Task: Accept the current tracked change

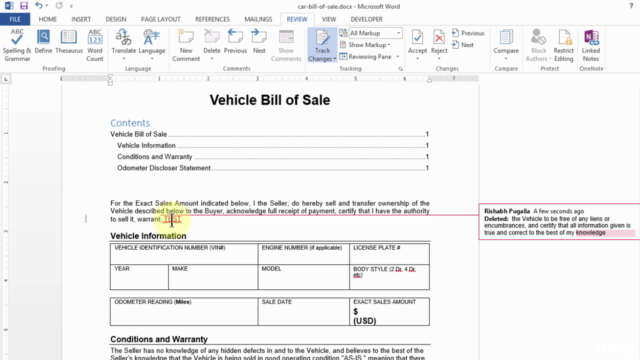Action: (417, 41)
